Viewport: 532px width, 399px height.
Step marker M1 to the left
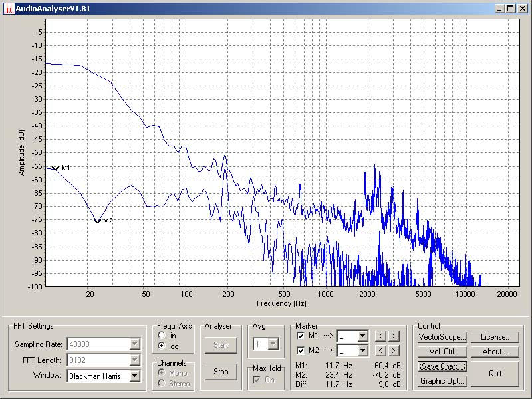coord(380,336)
